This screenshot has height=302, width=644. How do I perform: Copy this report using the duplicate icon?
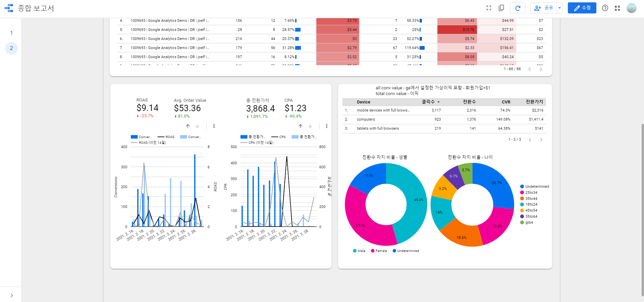pos(501,8)
